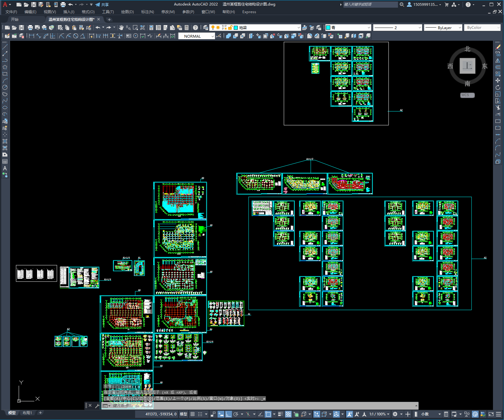Click the Share (共享) button
Screen dimensions: 504x420
[x=102, y=5]
